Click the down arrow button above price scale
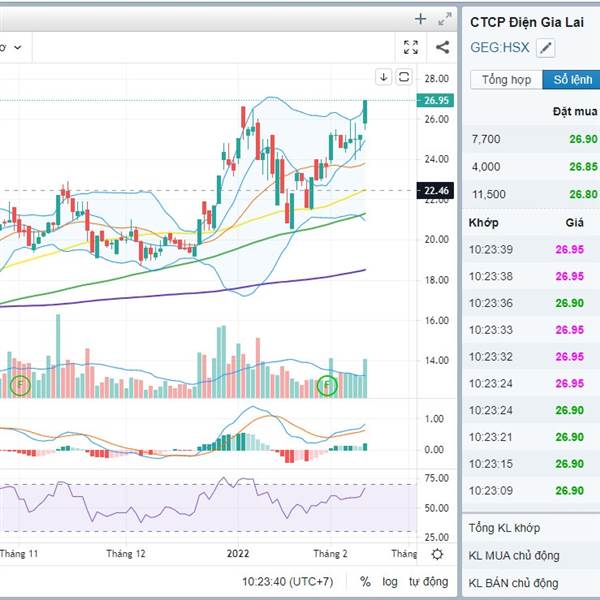 (384, 77)
